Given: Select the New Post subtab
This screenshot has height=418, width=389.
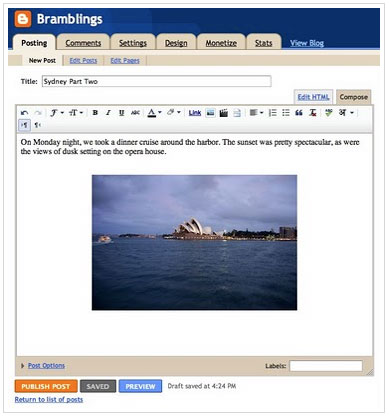Looking at the screenshot, I should (x=42, y=60).
